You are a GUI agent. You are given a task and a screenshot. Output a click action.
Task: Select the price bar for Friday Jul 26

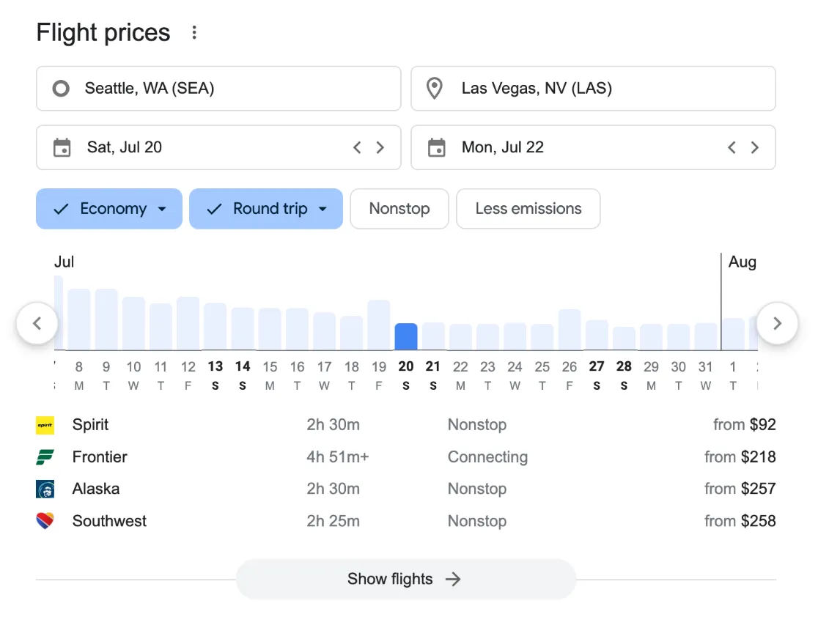(570, 330)
